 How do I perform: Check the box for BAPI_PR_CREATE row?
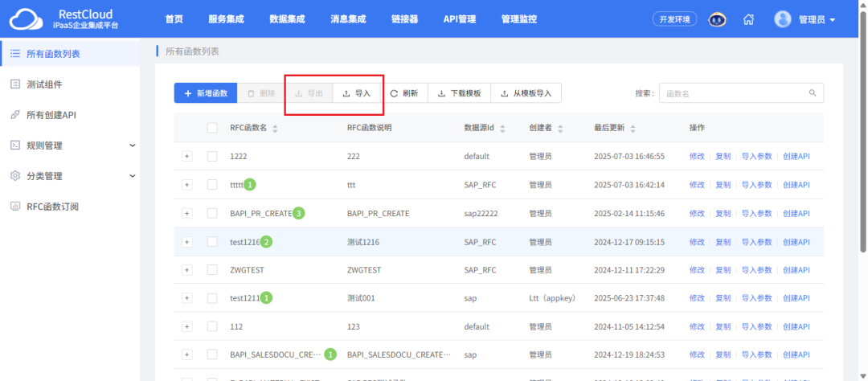212,213
